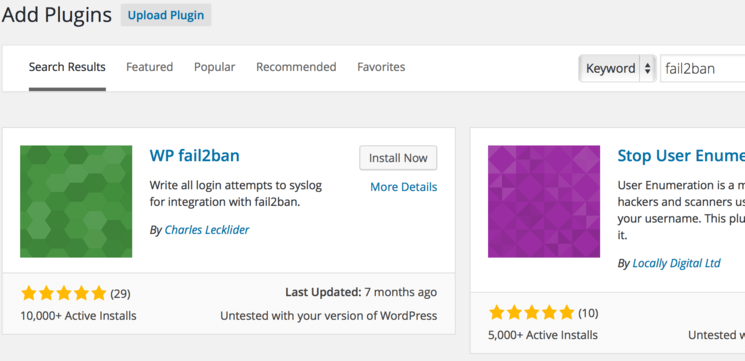Click the Upload Plugin button
This screenshot has width=745, height=361.
point(166,15)
